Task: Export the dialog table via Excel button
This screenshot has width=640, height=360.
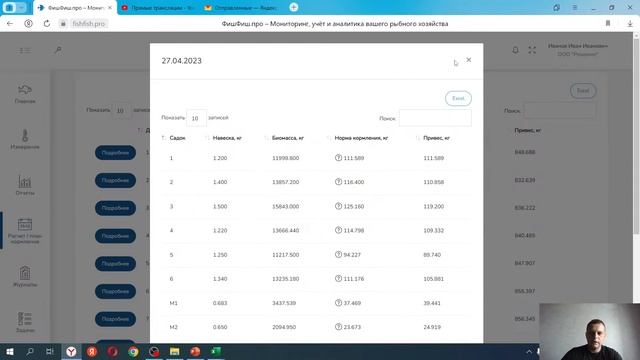Action: point(458,98)
